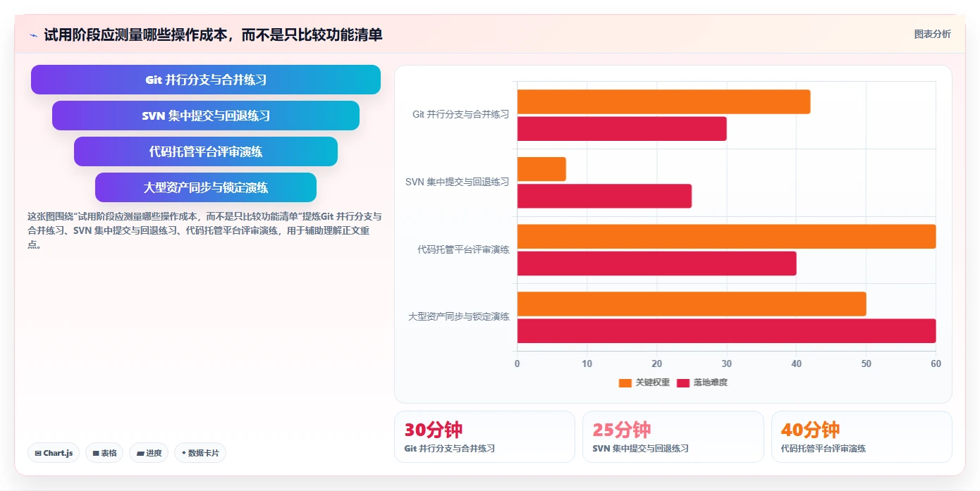
Task: Click orange bar for 代码托管平台评审演练
Action: tap(726, 237)
